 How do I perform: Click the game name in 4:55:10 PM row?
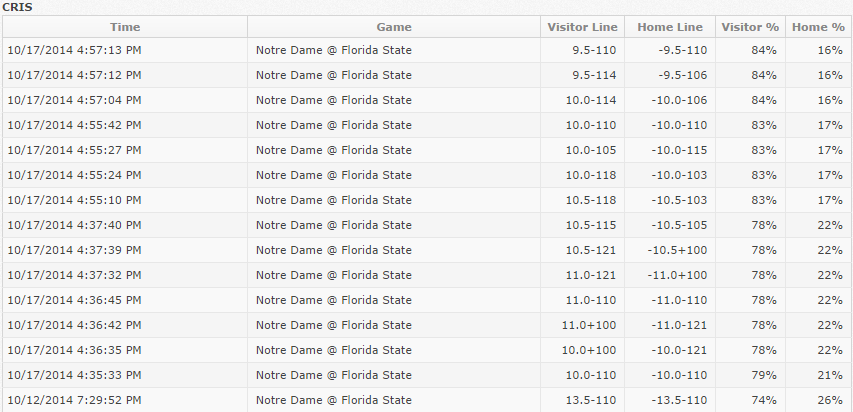(x=333, y=200)
